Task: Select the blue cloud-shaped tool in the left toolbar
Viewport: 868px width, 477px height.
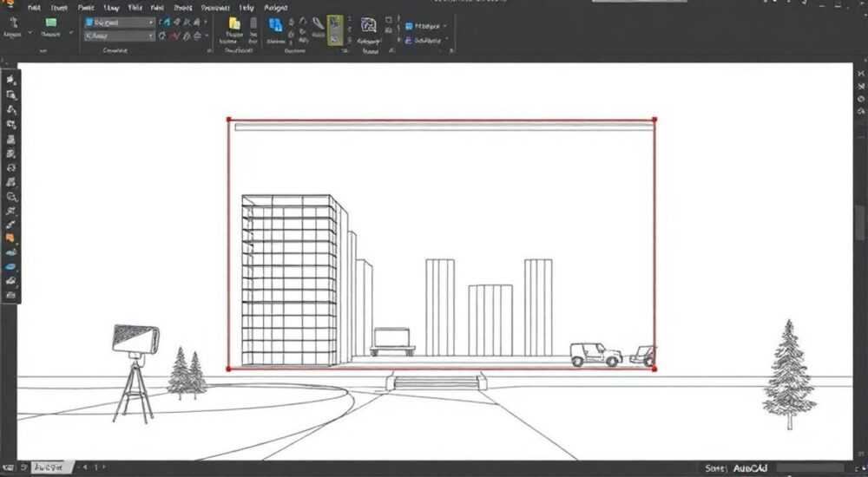Action: tap(11, 252)
